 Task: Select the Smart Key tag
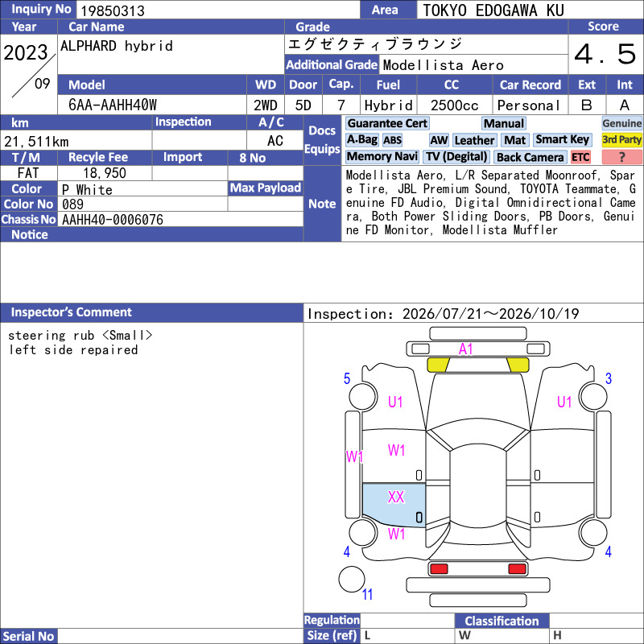(x=562, y=139)
